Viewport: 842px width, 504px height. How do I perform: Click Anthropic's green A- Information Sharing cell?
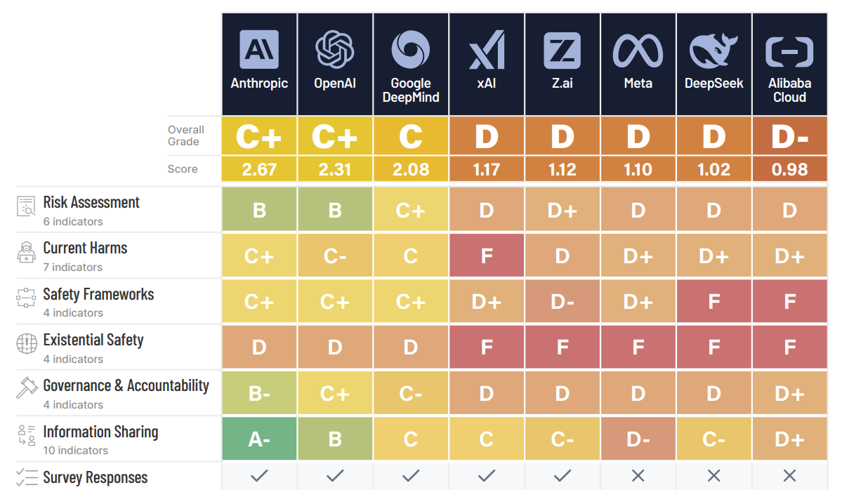(259, 439)
